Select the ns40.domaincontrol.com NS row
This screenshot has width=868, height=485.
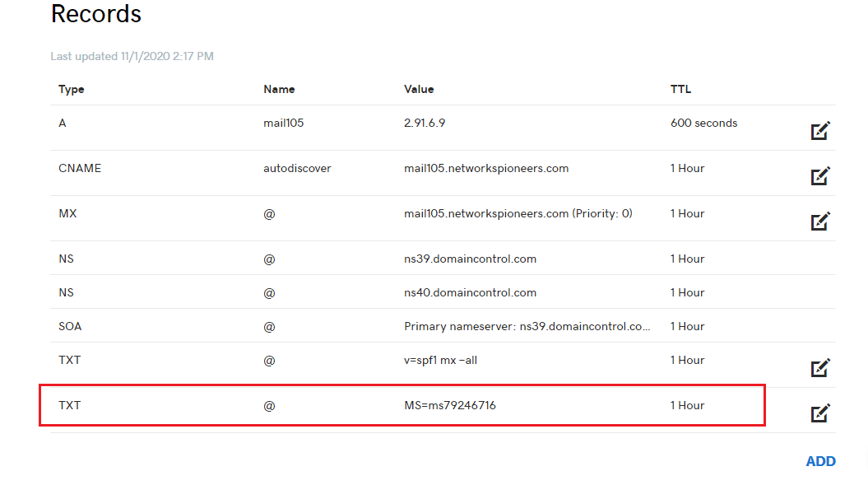443,292
